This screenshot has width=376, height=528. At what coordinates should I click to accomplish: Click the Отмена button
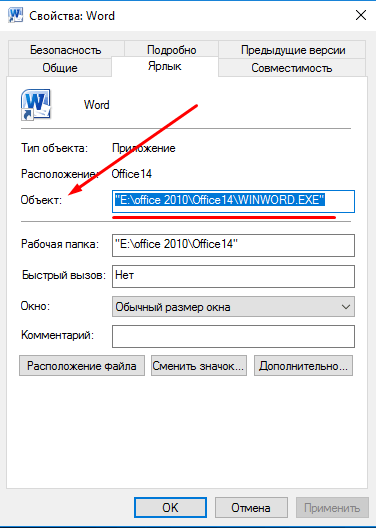tap(251, 507)
